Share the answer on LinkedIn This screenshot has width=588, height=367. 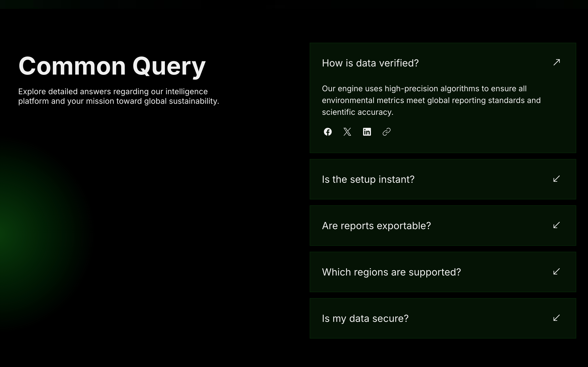[367, 132]
